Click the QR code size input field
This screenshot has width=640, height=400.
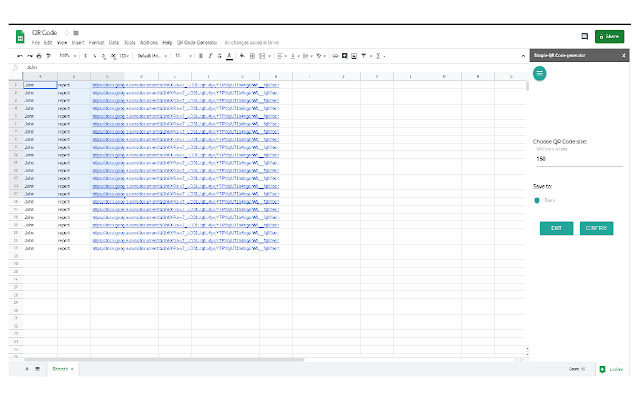[x=579, y=158]
